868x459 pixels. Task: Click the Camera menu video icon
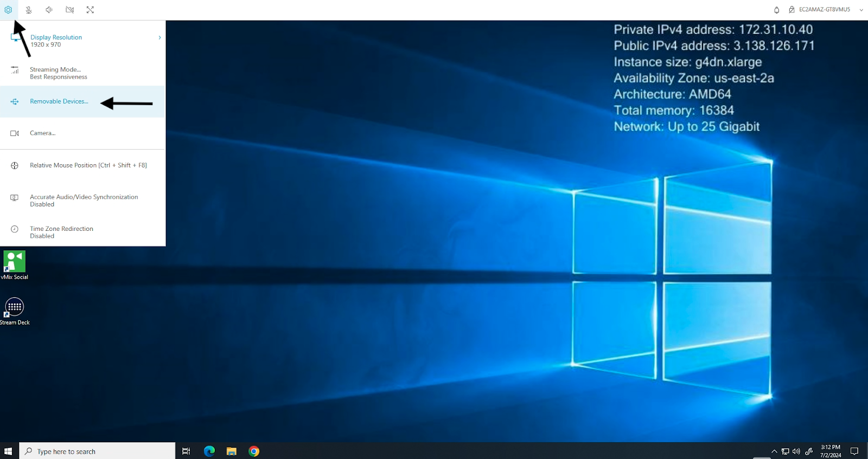click(15, 133)
